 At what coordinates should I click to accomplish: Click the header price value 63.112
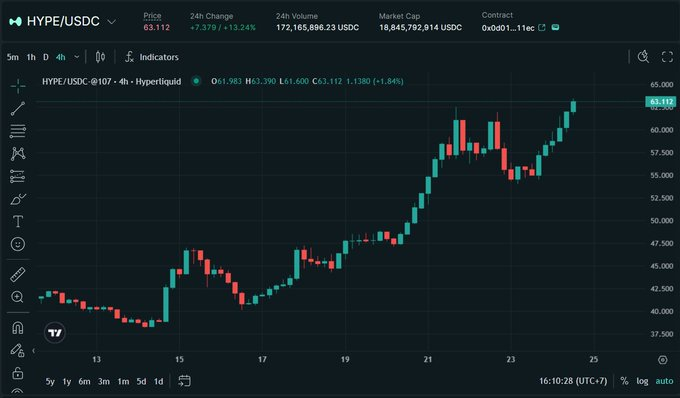(x=157, y=28)
